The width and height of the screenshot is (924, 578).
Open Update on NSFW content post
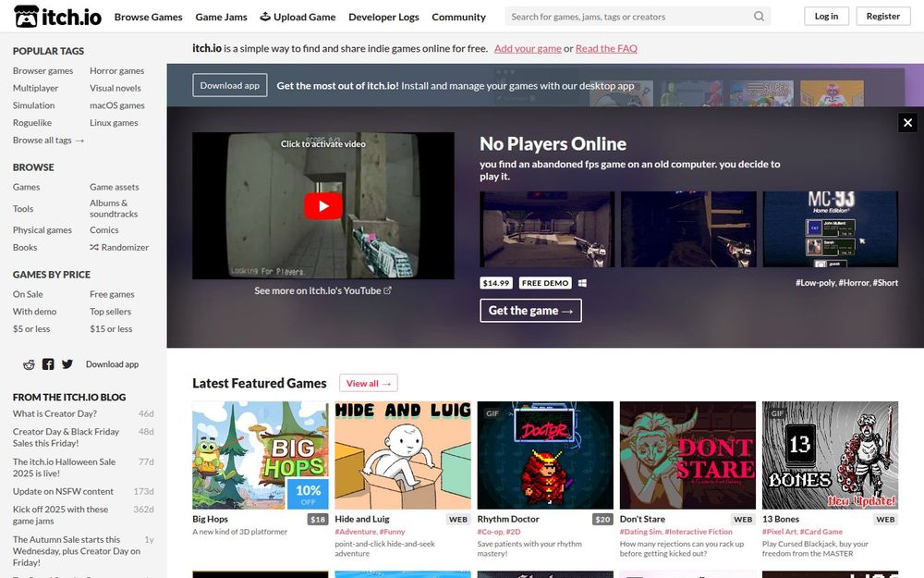[x=63, y=491]
